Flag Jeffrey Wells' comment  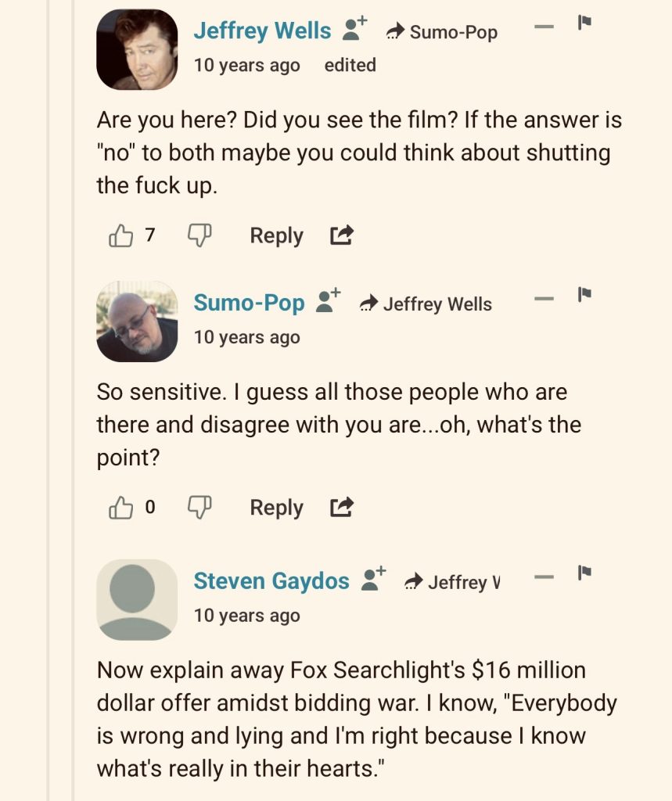click(584, 23)
